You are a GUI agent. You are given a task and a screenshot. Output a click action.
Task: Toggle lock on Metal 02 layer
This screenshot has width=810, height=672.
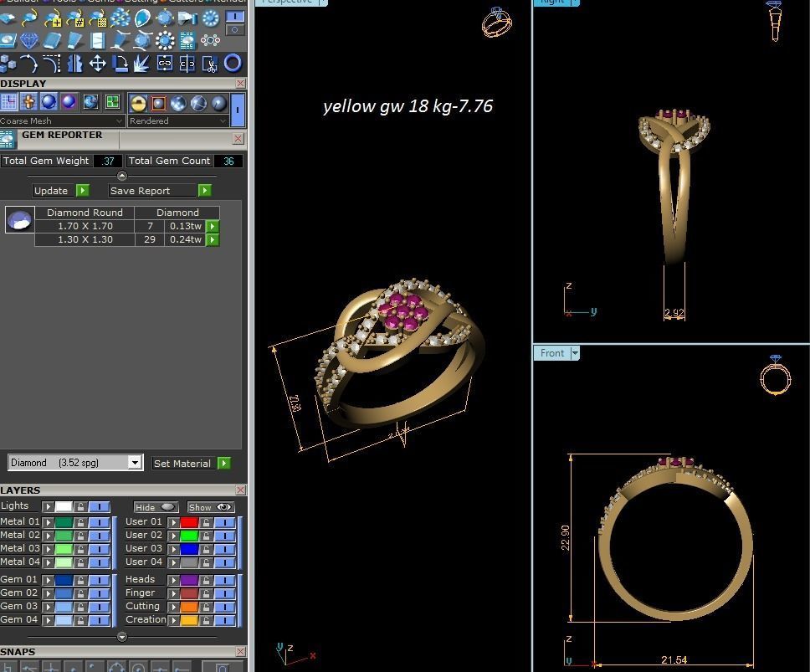pyautogui.click(x=80, y=536)
